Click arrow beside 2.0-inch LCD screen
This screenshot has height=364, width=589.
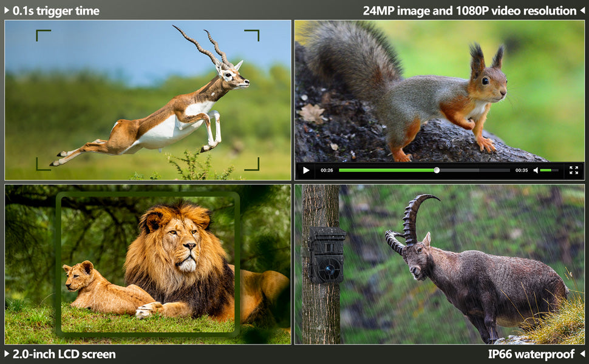(7, 354)
